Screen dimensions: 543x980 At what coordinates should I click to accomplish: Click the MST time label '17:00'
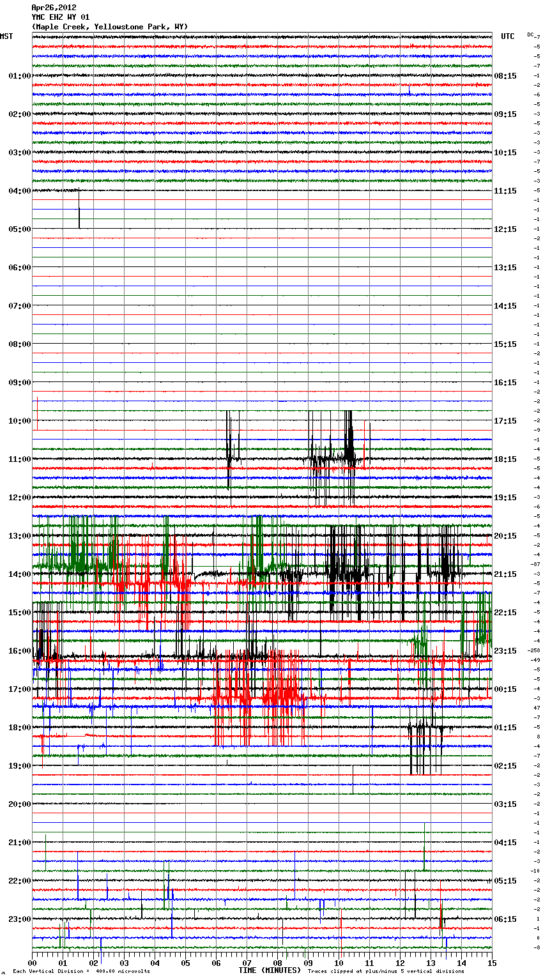pos(20,689)
